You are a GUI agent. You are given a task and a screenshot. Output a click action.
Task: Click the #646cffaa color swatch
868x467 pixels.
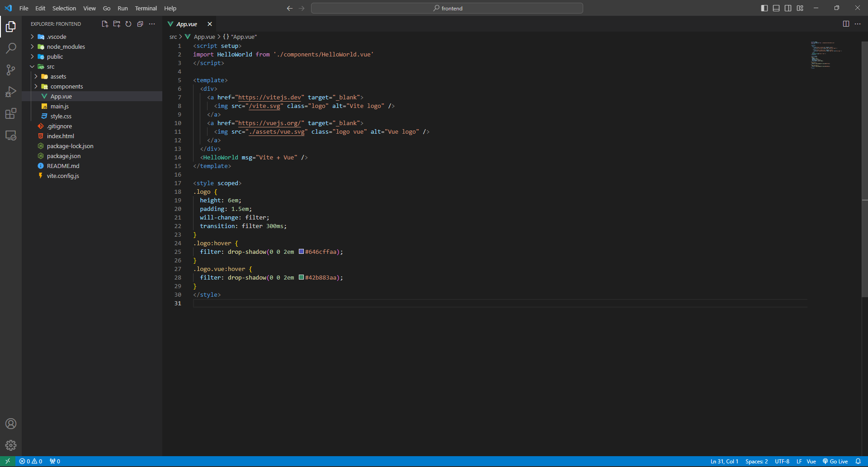[301, 252]
